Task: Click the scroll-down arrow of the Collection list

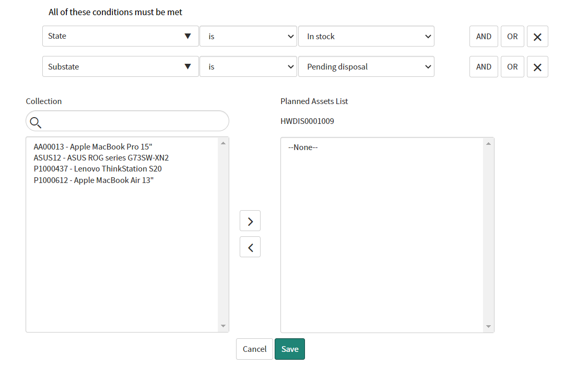Action: click(x=224, y=326)
